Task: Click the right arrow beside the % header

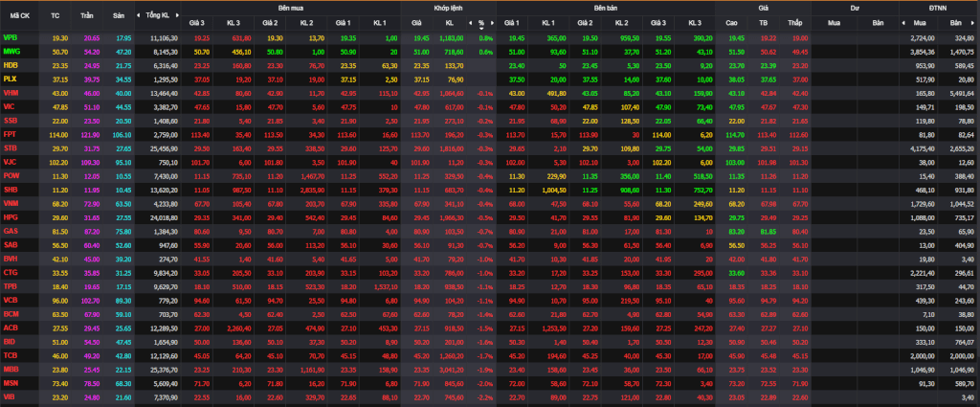Action: 492,23
